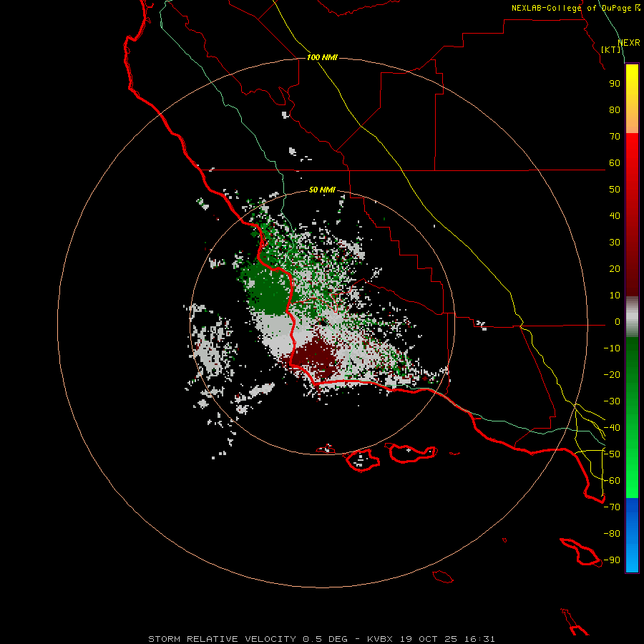Select the positive 80 scale value

pyautogui.click(x=615, y=110)
